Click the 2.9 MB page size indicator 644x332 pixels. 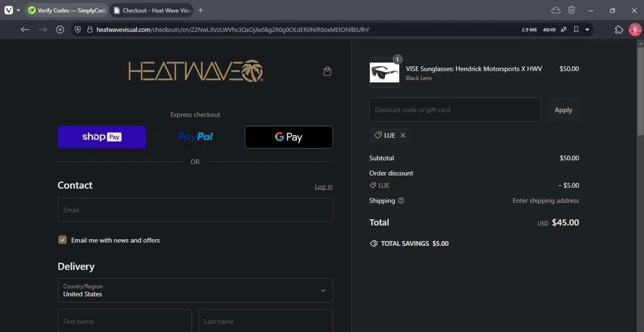pyautogui.click(x=529, y=30)
